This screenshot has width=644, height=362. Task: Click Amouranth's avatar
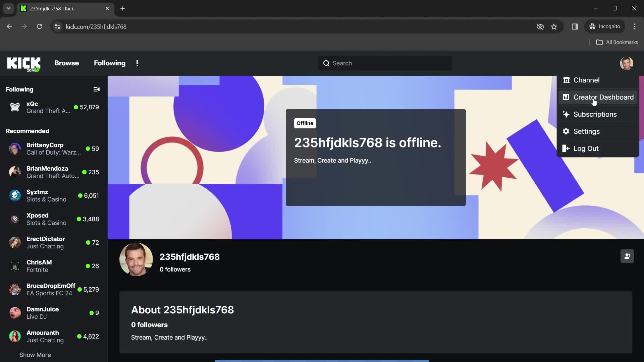[x=15, y=336]
